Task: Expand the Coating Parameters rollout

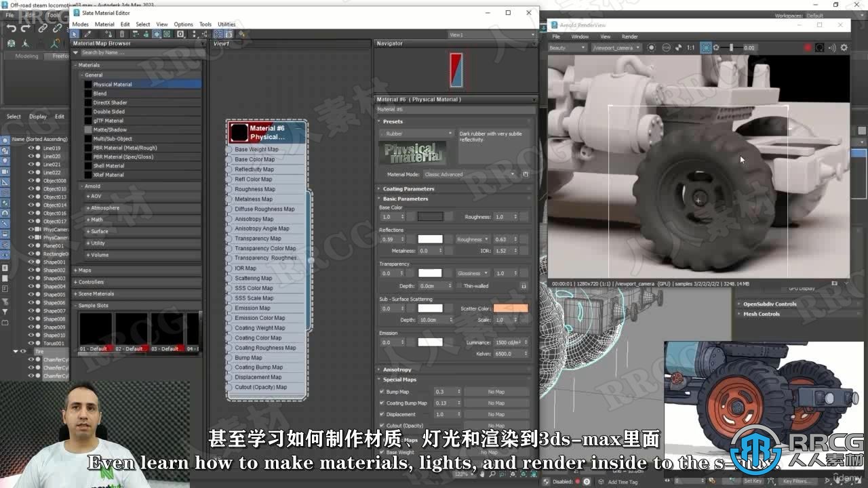Action: pos(408,189)
